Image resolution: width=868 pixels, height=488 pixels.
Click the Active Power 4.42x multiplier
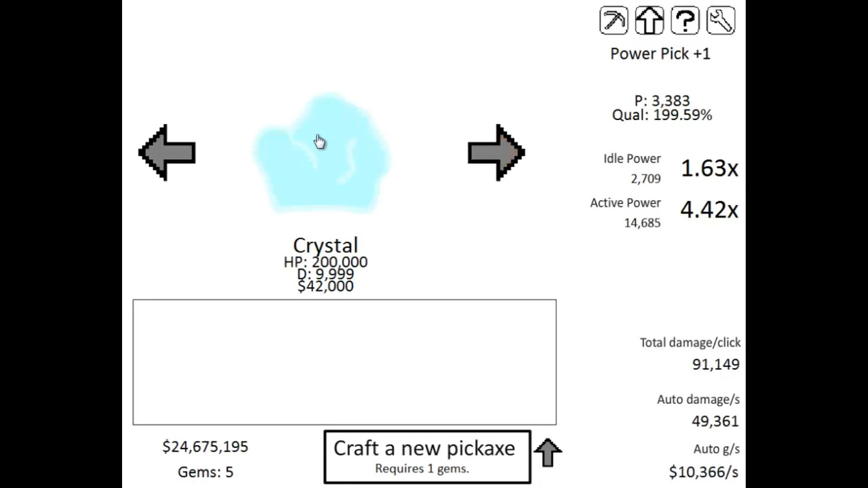point(709,210)
